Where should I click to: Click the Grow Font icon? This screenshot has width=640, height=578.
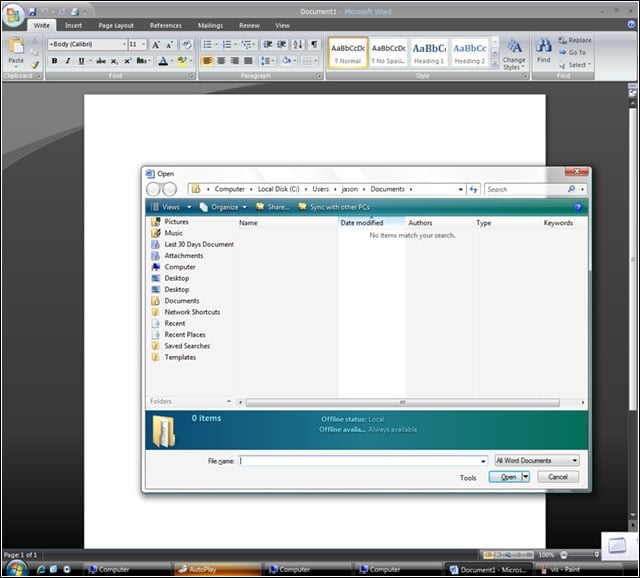156,44
